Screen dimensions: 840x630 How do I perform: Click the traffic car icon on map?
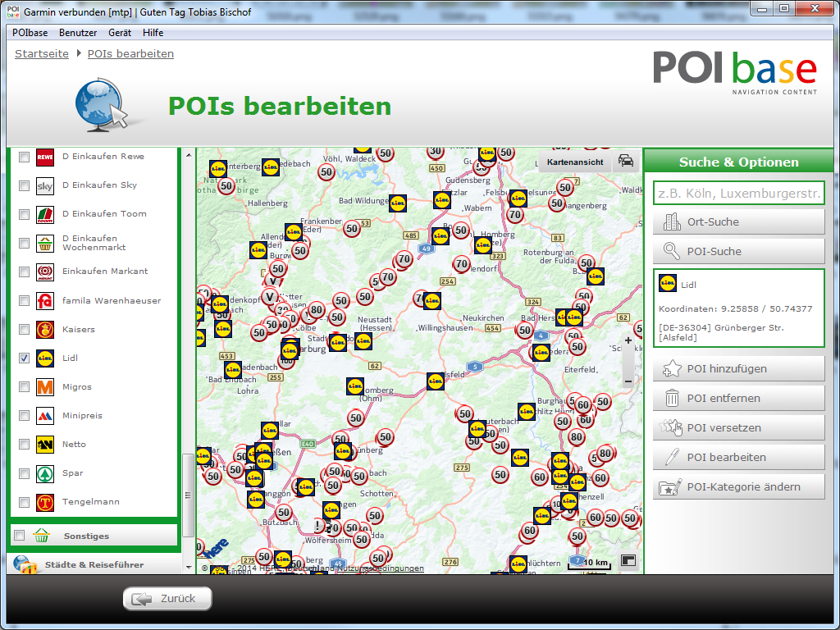coord(626,162)
